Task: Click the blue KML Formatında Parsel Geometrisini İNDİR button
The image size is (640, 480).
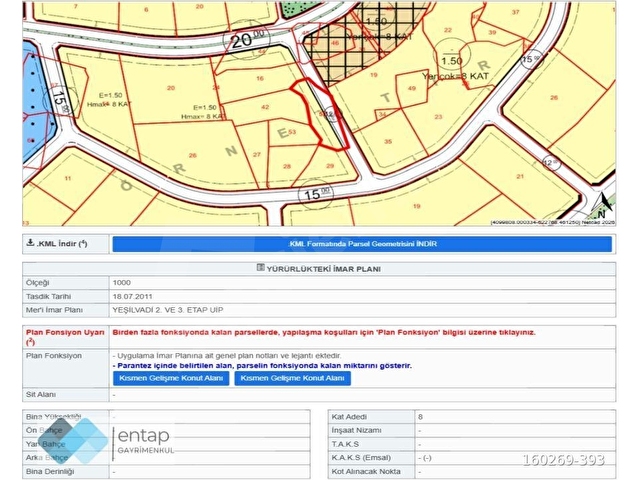Action: click(x=362, y=244)
